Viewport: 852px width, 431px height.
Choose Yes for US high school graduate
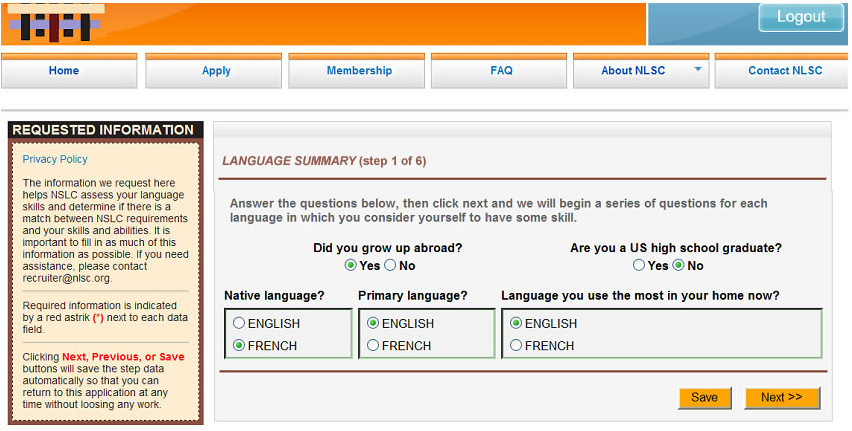639,265
